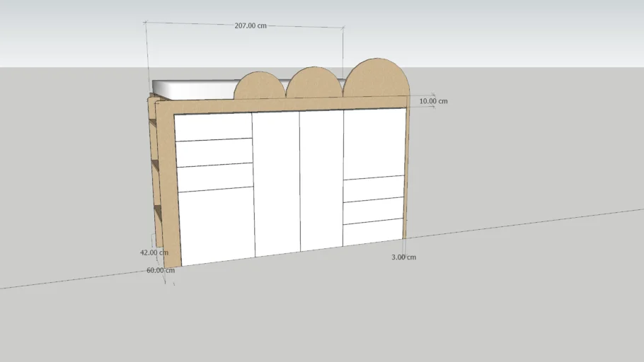Viewport: 644px width, 362px height.
Task: Click the 10.00 cm dimension text
Action: coord(433,101)
